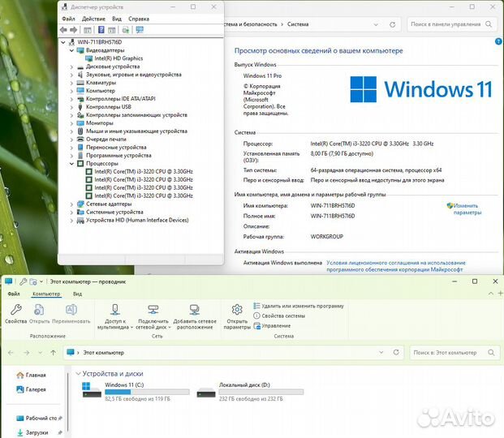Click Изменить параметры link in System window

coord(467,209)
